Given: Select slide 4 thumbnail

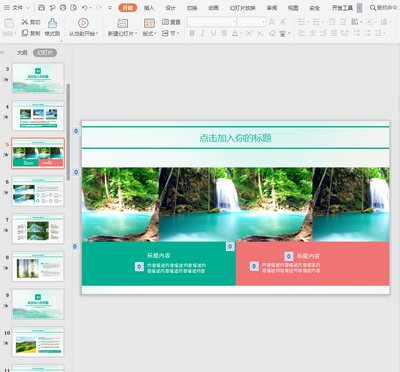Looking at the screenshot, I should coord(38,116).
